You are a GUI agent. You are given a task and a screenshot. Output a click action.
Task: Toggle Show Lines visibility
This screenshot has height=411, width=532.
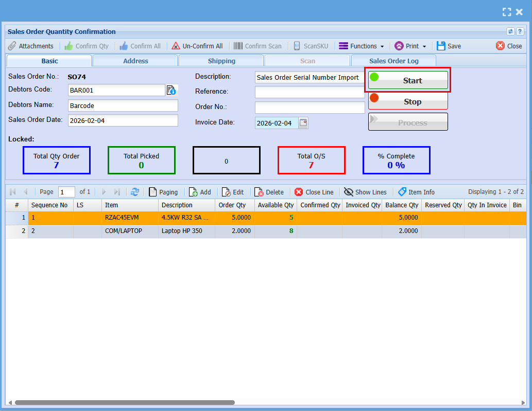coord(349,192)
